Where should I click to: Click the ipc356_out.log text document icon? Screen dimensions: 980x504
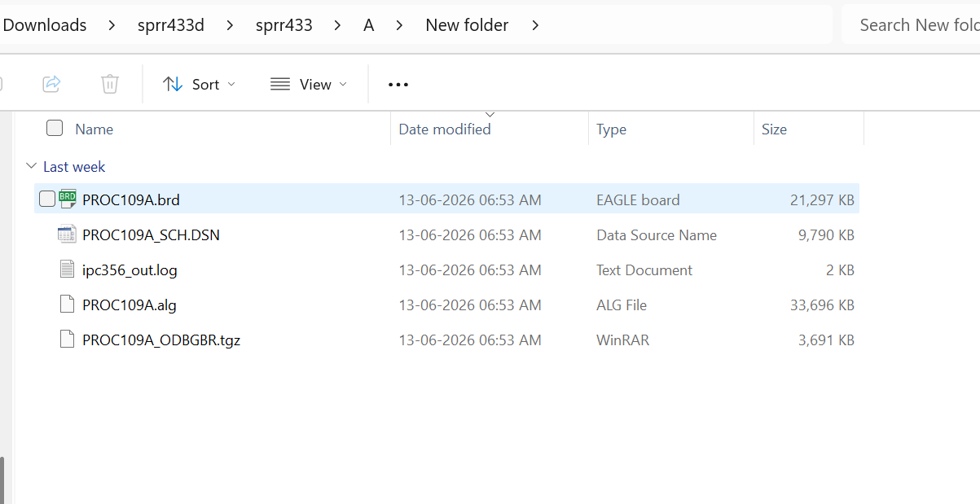click(67, 270)
